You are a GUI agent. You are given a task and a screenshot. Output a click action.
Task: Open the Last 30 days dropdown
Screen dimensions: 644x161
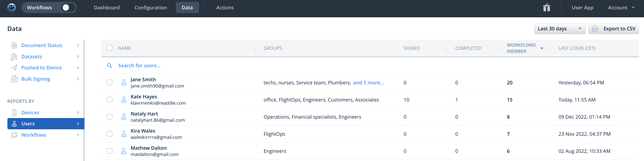point(560,29)
